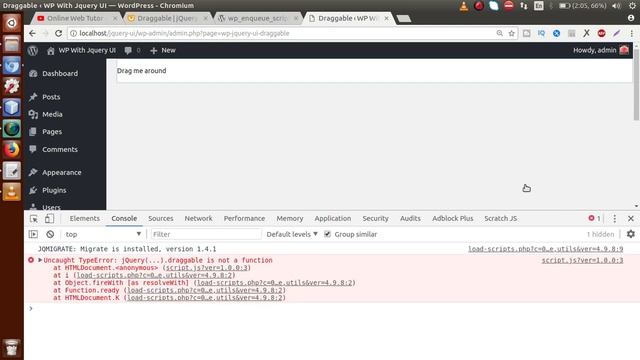Viewport: 640px width, 360px height.
Task: Toggle the device toolbar icon
Action: click(49, 219)
